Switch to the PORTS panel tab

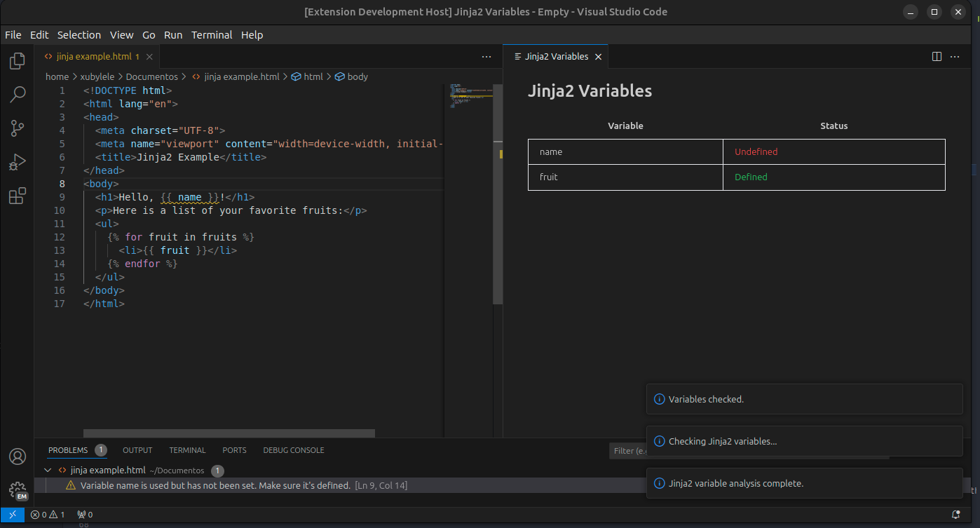[234, 450]
